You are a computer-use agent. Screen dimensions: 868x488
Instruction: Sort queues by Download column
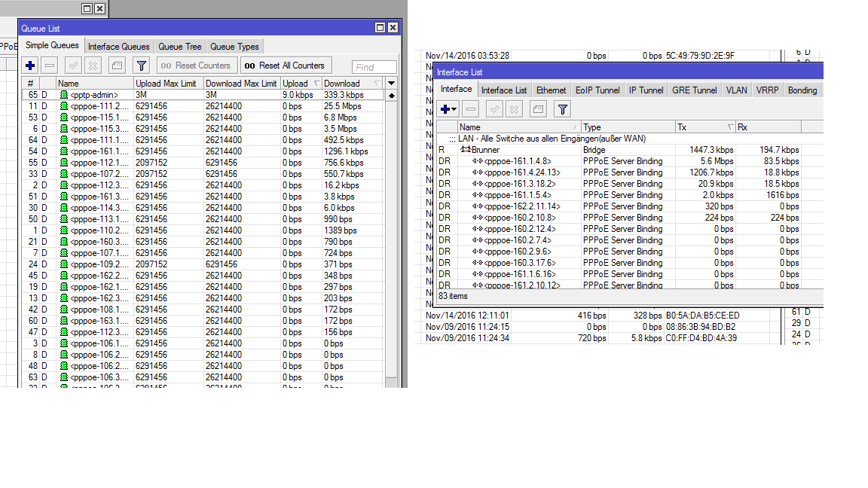tap(353, 83)
